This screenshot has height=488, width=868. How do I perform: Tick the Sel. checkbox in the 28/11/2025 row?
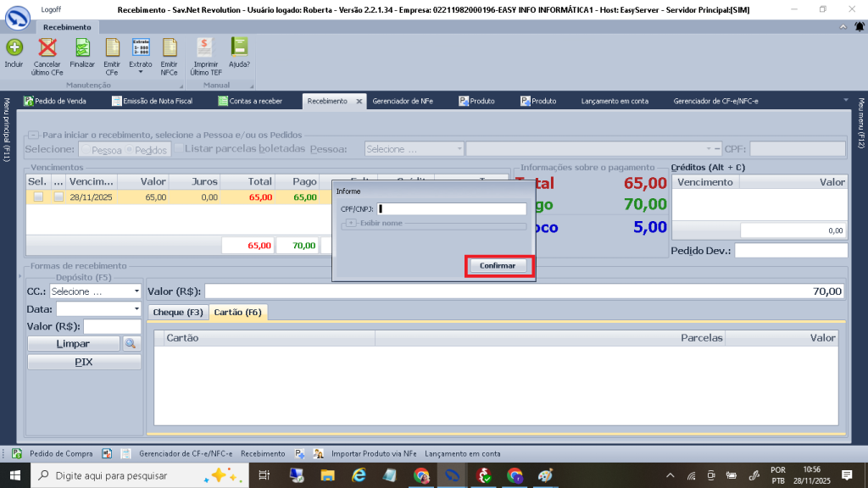point(38,197)
